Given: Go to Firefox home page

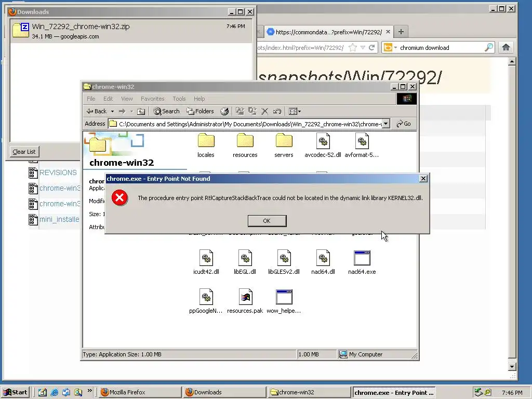Looking at the screenshot, I should [x=506, y=47].
